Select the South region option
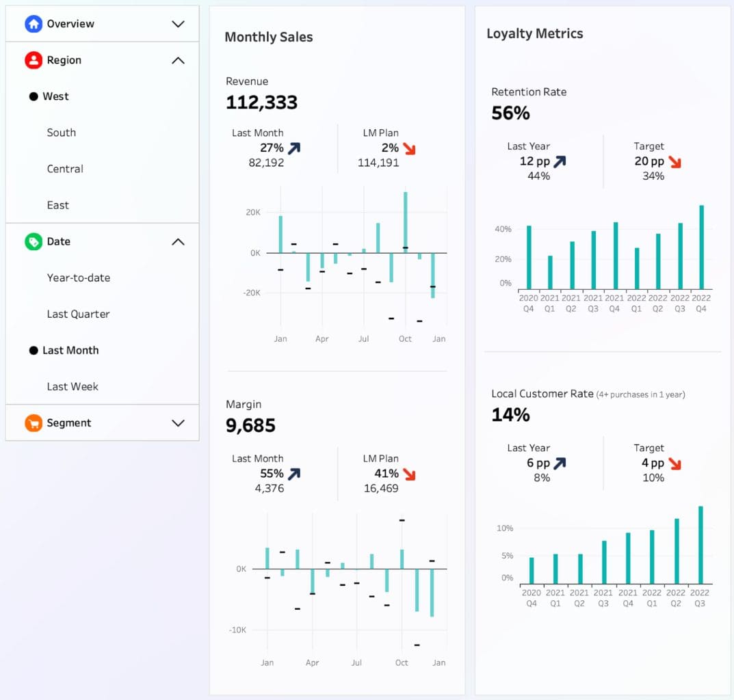 coord(62,133)
